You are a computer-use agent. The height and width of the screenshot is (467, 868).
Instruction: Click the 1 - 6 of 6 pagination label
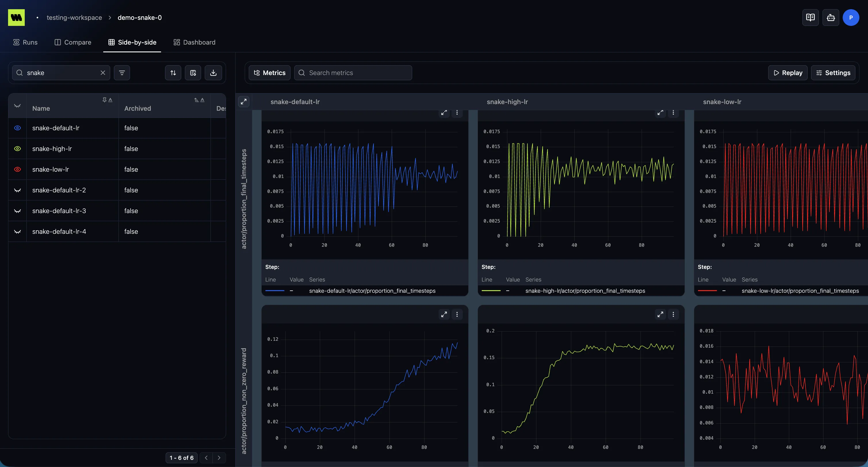pos(181,458)
